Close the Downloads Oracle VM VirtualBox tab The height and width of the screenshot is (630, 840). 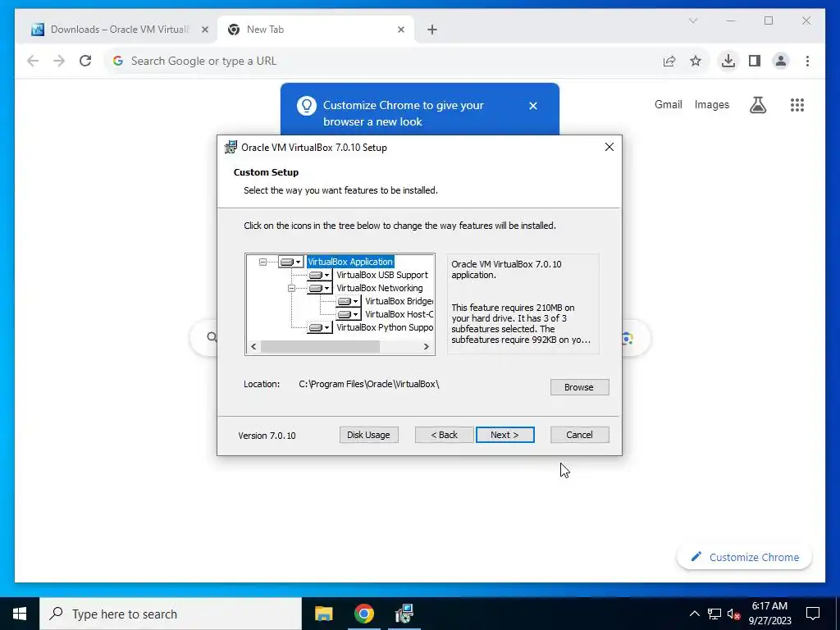(x=204, y=30)
